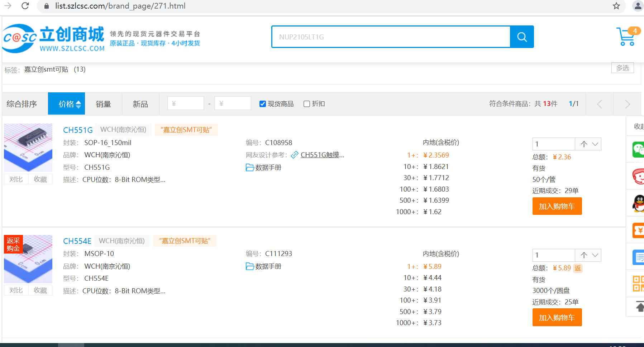
Task: Go to the previous results page
Action: coord(600,104)
